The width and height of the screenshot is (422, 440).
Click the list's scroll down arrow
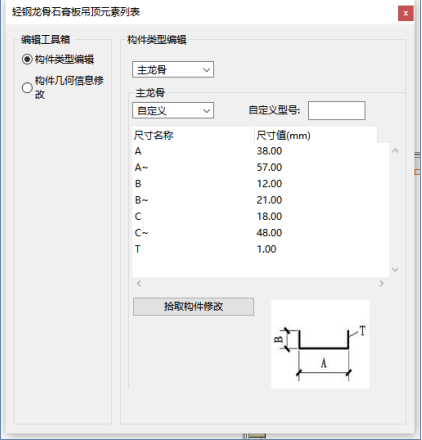[395, 269]
